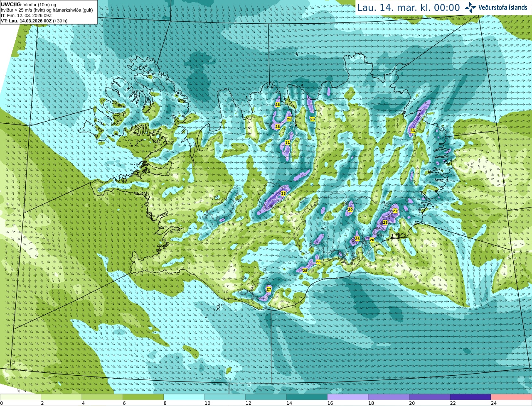The width and height of the screenshot is (532, 406).
Task: Pick the 16–18 m/s lavender swatch
Action: (x=348, y=397)
